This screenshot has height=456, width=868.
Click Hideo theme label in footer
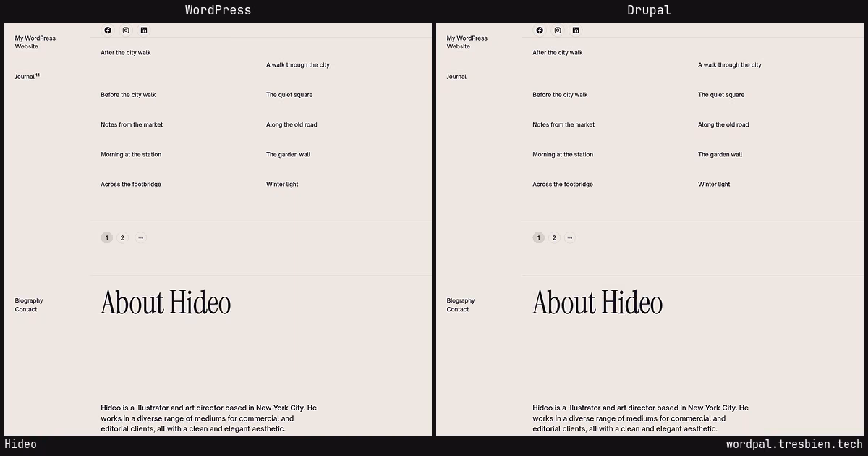[x=20, y=444]
